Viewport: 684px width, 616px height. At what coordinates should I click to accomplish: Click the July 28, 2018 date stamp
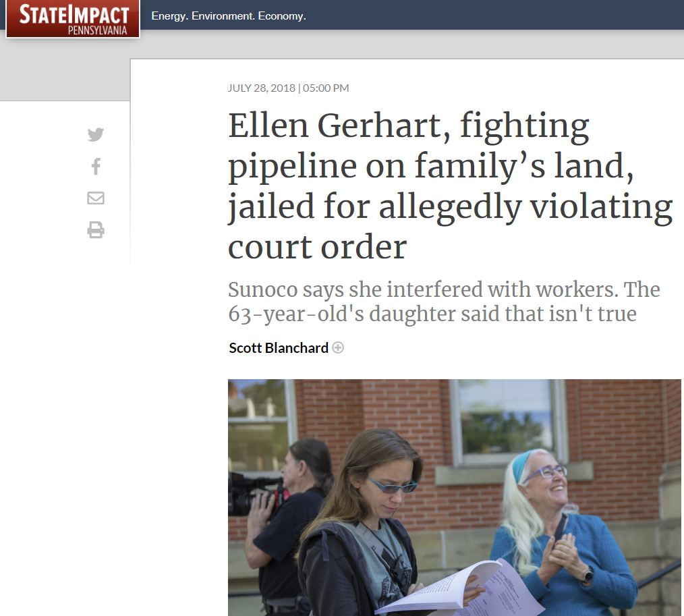(260, 88)
